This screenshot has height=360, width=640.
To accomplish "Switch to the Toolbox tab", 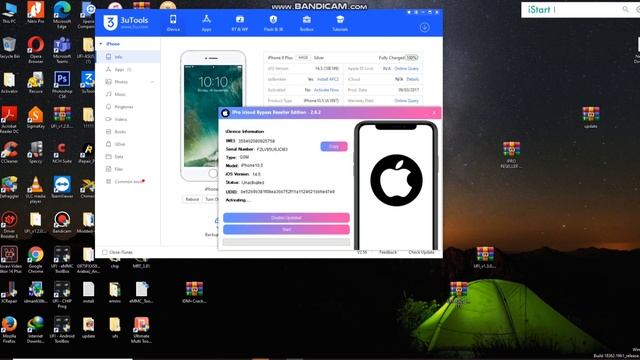I will [307, 23].
